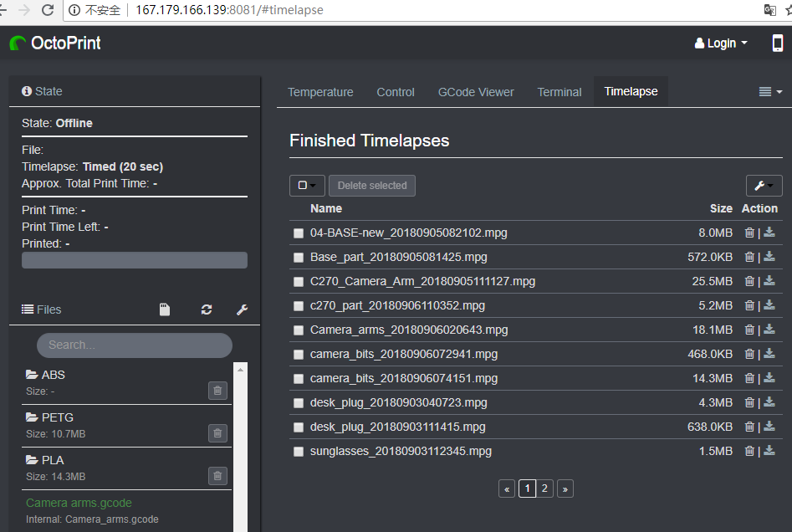Screen dimensions: 792x532
Task: Open the timelapse configuration wrench
Action: [x=764, y=185]
